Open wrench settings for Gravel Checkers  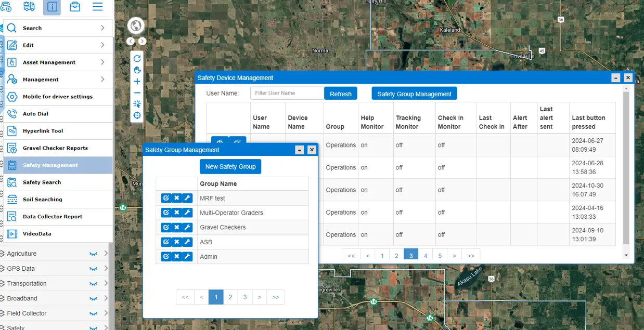[188, 227]
